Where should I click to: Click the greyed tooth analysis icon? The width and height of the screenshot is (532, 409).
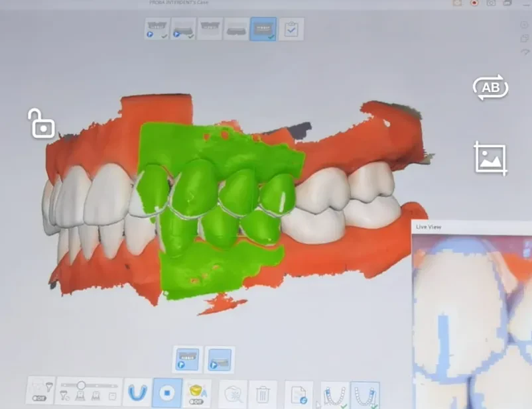click(233, 394)
